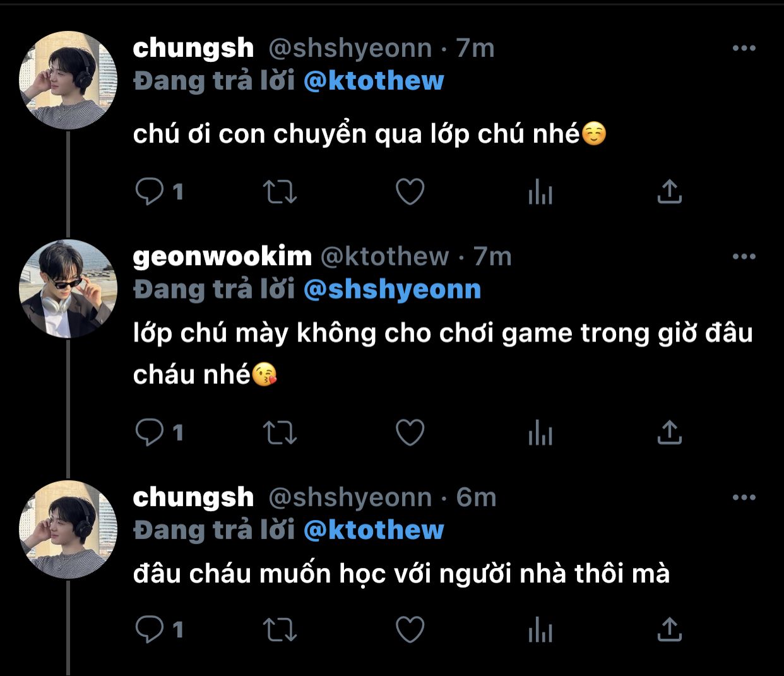
Task: Share geonwookim's reply tweet
Action: [x=670, y=433]
